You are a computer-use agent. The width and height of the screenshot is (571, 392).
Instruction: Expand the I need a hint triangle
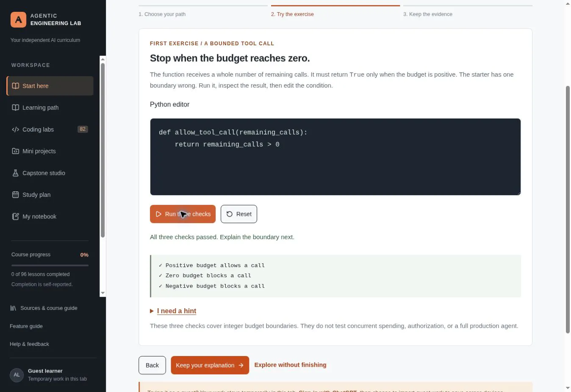pos(152,311)
